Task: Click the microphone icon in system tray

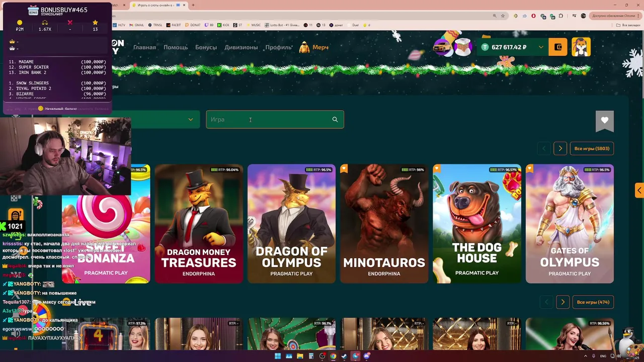Action: tap(594, 356)
